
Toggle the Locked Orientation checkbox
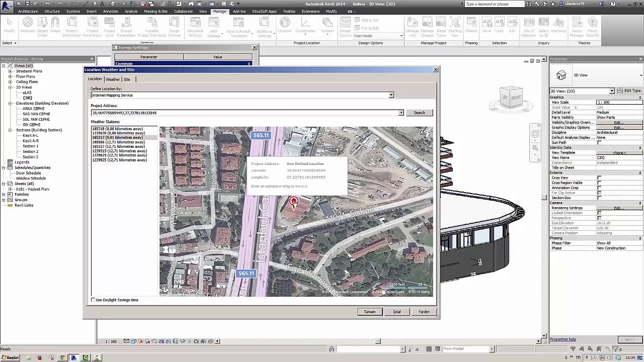point(599,213)
